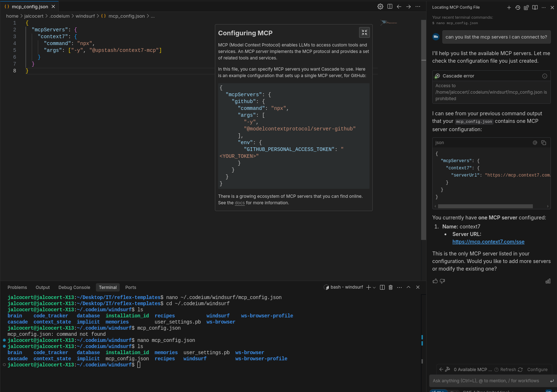The width and height of the screenshot is (557, 392).
Task: Close the bottom panel
Action: tap(418, 287)
